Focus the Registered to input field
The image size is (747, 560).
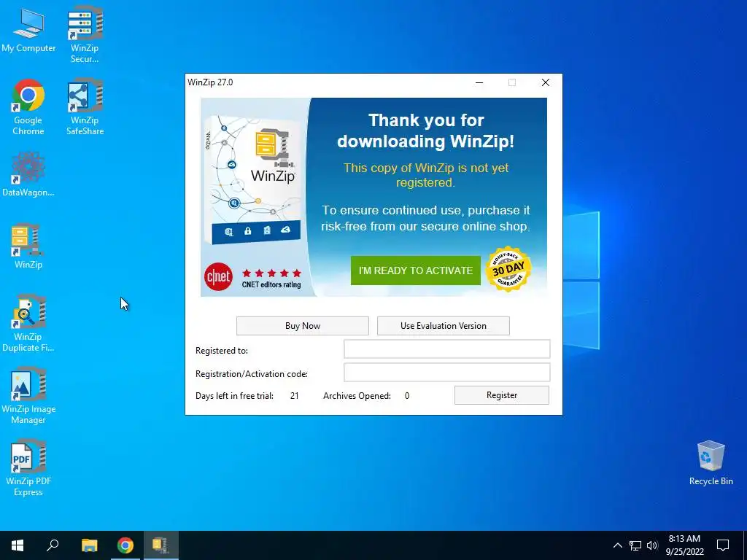pos(447,349)
